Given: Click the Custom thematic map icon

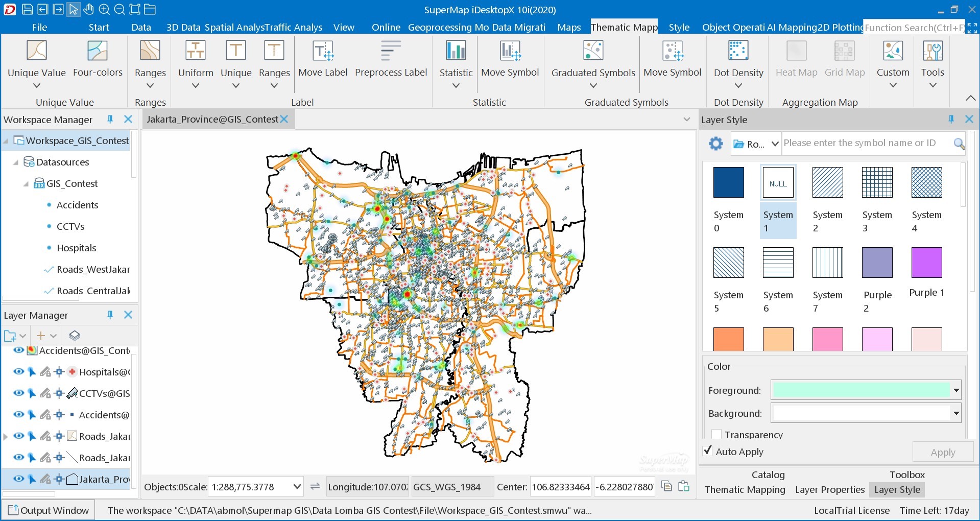Looking at the screenshot, I should 893,51.
